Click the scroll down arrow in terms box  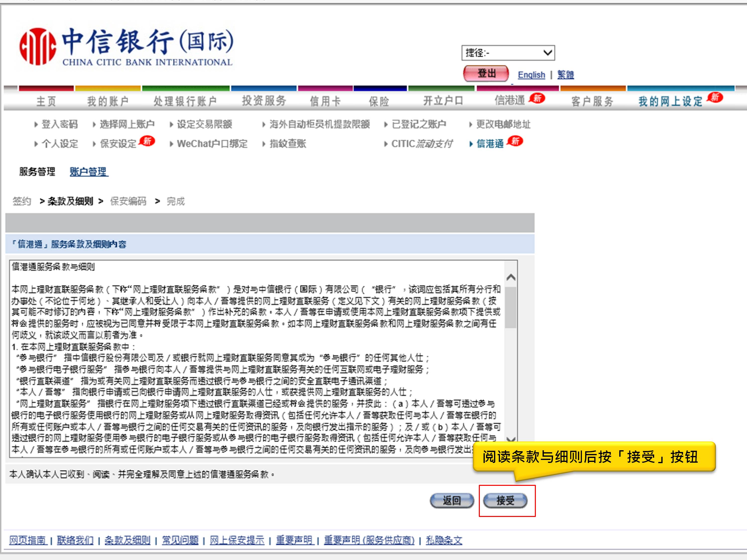[511, 439]
